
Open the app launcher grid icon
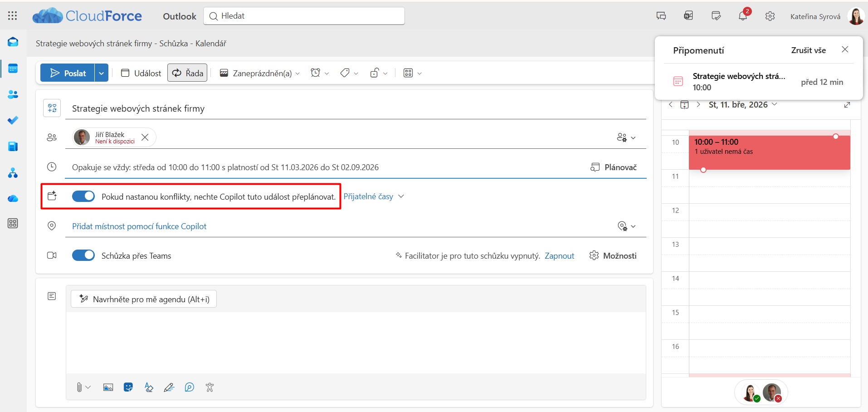pyautogui.click(x=13, y=16)
